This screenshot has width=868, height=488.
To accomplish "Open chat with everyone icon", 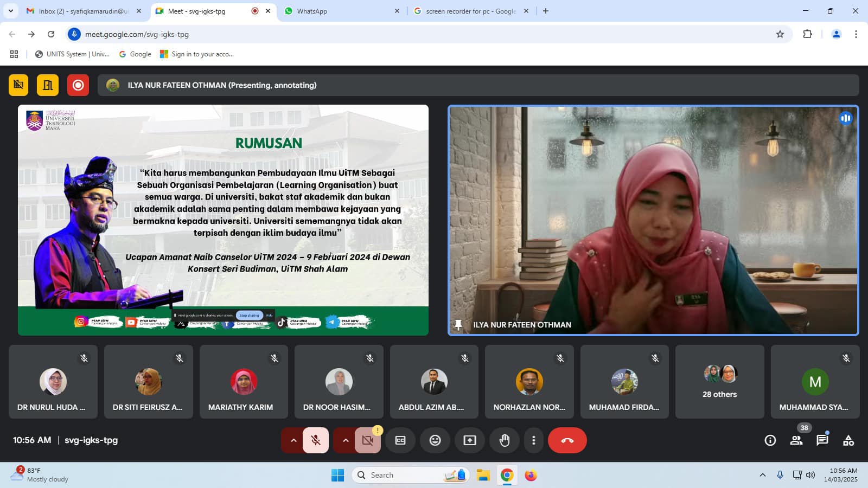I will click(822, 440).
